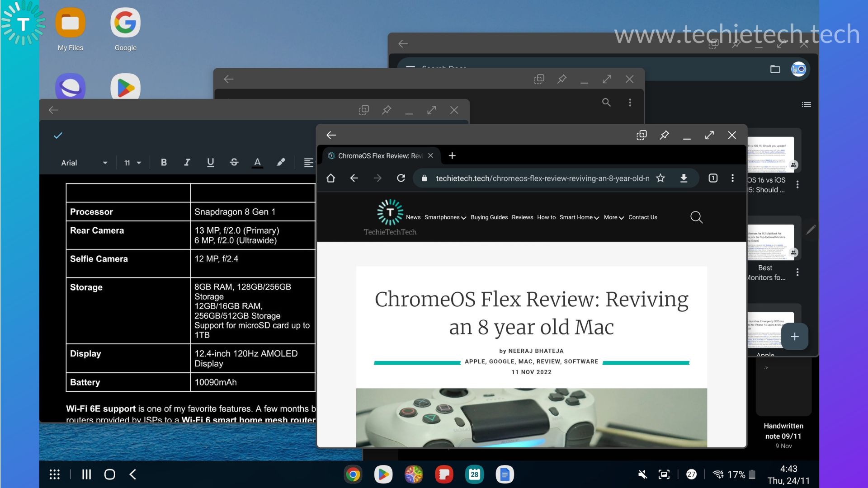This screenshot has height=488, width=868.
Task: Click the Reviews tab on TechieTechTech site
Action: (522, 217)
